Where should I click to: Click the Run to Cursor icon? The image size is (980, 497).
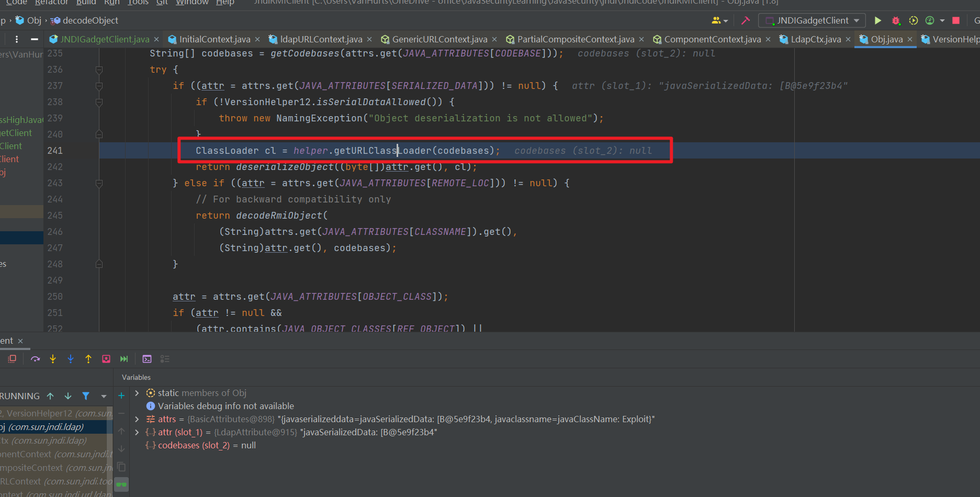(124, 359)
